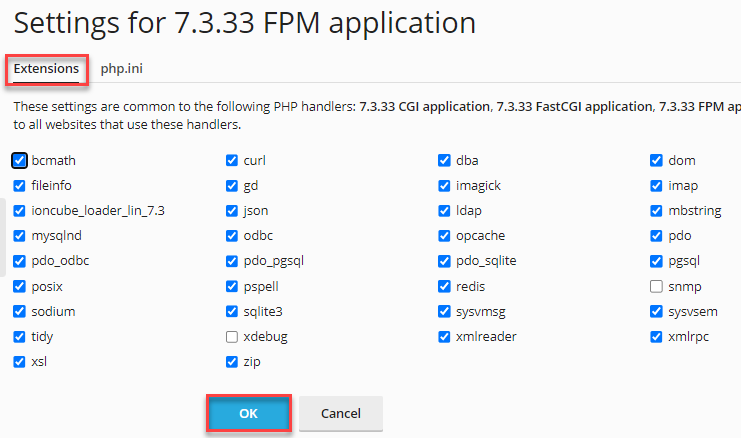
Task: Disable the curl extension
Action: [232, 160]
